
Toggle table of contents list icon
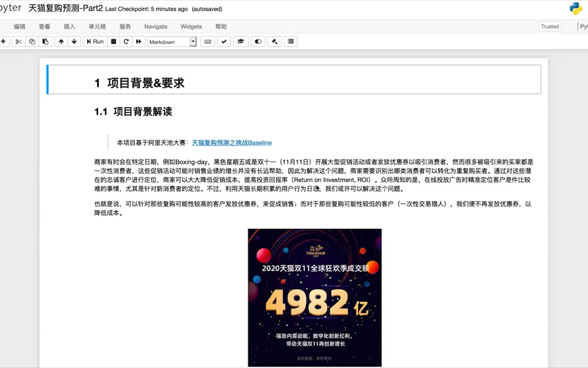291,42
